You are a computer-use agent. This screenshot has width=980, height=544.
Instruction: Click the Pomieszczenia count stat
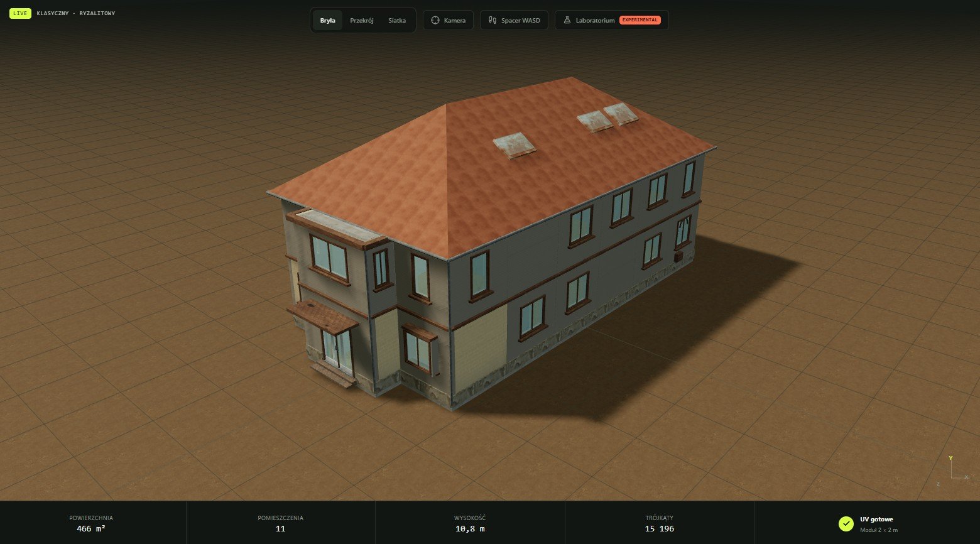pos(281,523)
